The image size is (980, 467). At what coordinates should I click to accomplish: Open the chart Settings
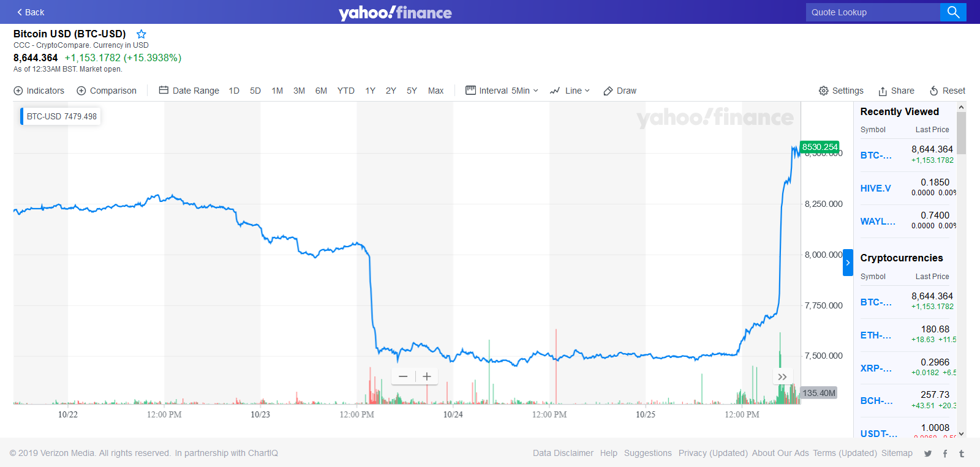(841, 91)
